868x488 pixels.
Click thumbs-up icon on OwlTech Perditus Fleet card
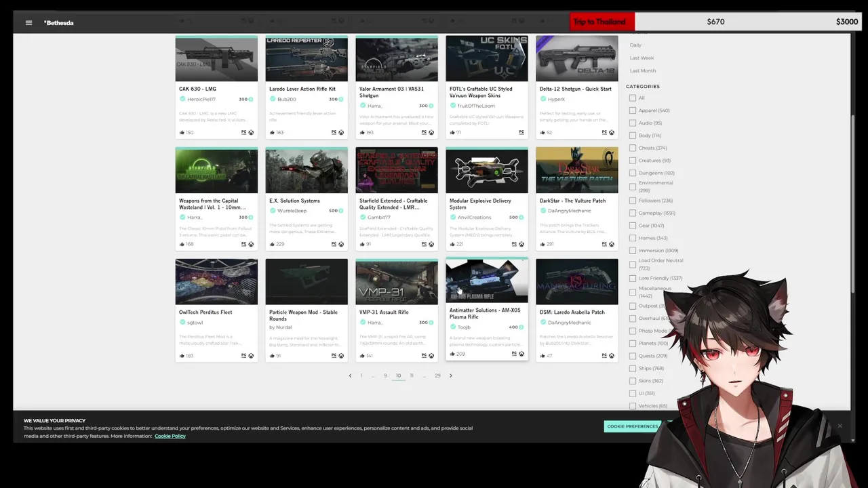182,356
